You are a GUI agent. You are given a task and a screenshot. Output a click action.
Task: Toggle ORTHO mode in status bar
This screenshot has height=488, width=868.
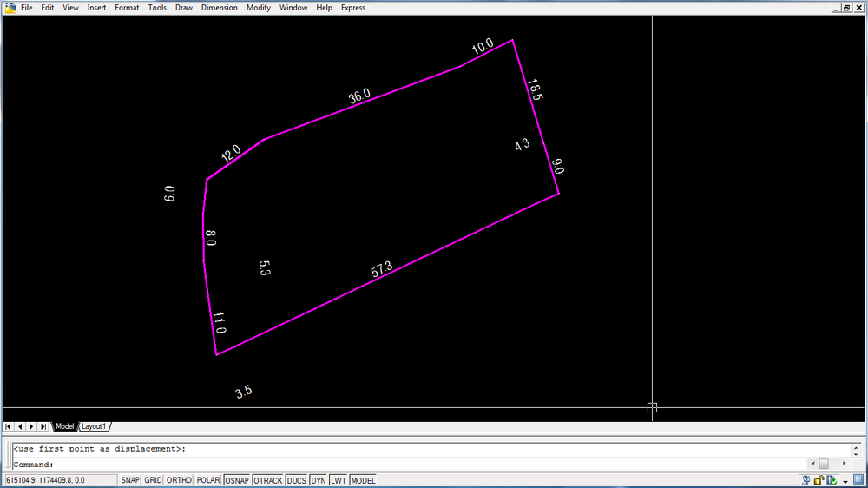179,480
